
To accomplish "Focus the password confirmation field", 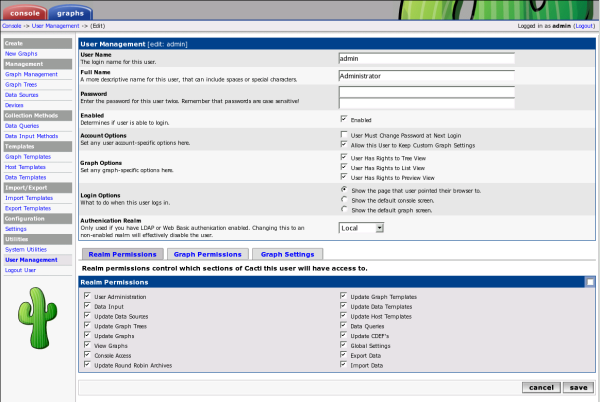I will click(x=427, y=103).
